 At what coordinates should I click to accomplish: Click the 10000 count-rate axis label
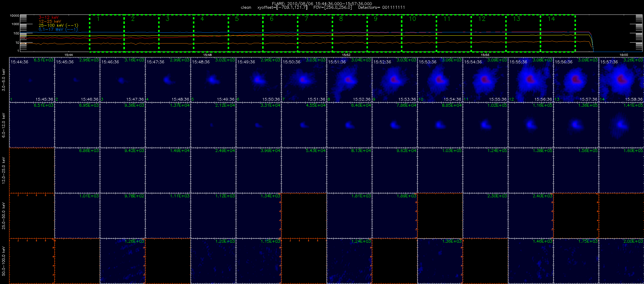14,15
